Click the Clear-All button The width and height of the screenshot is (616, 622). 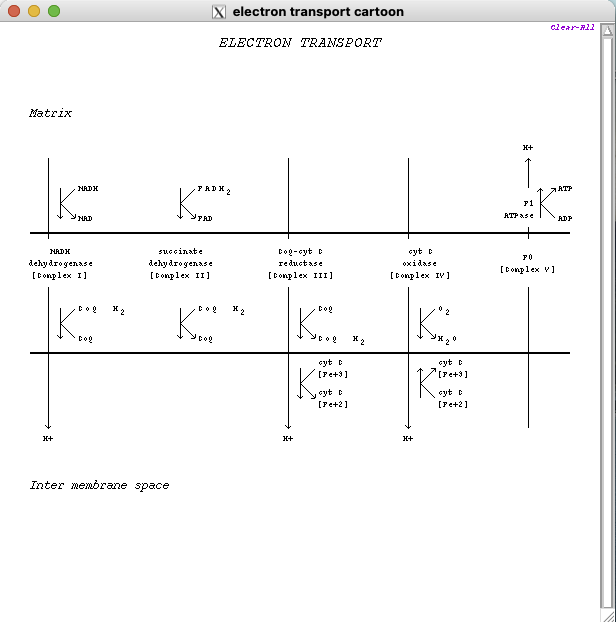point(572,28)
